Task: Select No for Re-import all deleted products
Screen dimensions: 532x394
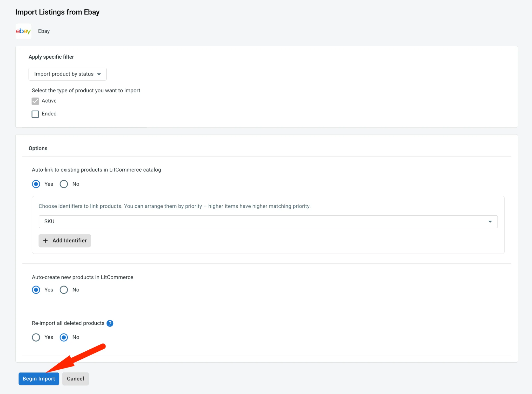Action: tap(64, 337)
